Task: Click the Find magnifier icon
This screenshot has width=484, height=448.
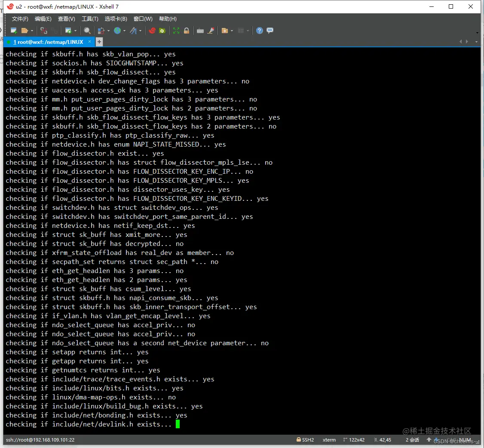Action: pos(87,31)
